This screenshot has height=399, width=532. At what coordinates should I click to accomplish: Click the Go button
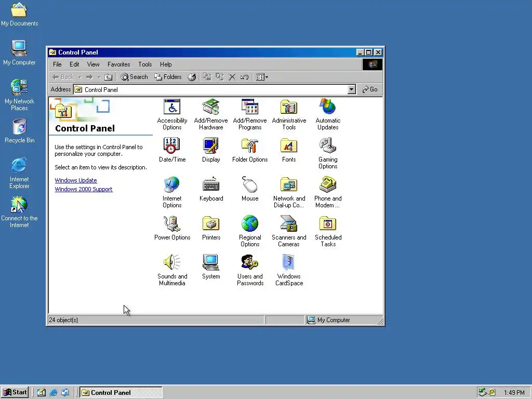[370, 89]
